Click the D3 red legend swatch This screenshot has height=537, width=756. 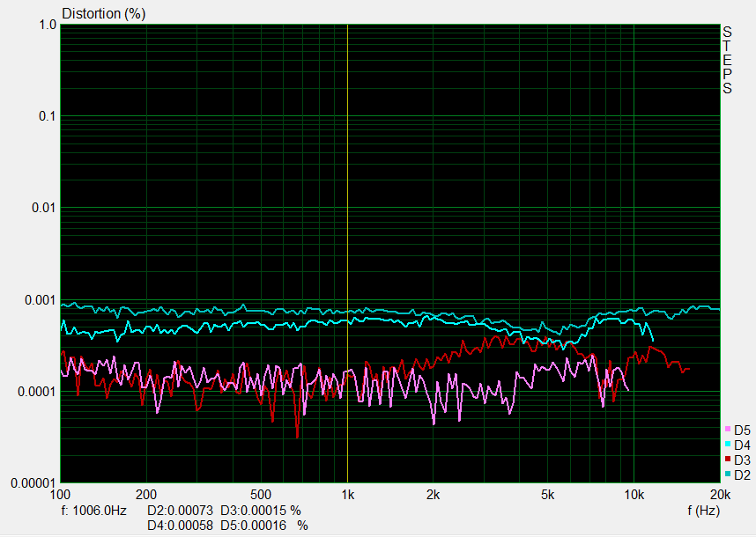click(728, 459)
